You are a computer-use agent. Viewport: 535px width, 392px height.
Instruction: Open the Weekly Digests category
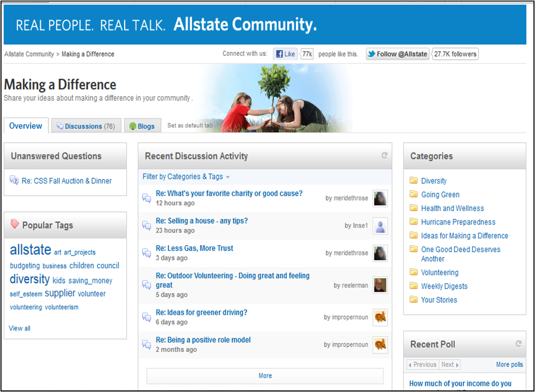444,286
